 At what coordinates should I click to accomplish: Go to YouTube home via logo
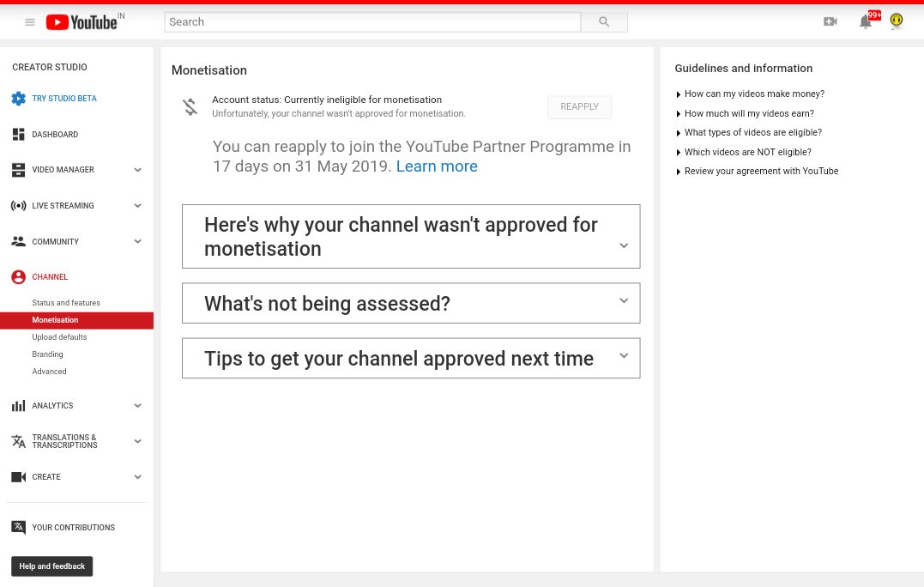(x=82, y=22)
